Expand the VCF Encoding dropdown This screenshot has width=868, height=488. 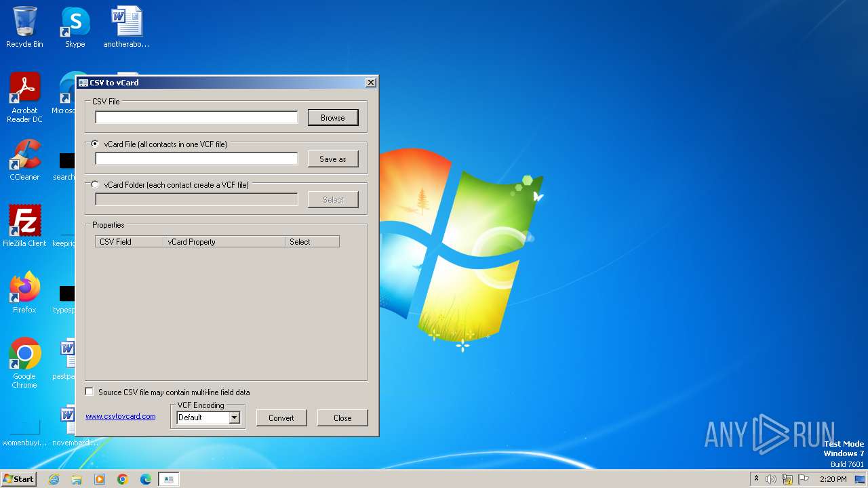pyautogui.click(x=234, y=418)
